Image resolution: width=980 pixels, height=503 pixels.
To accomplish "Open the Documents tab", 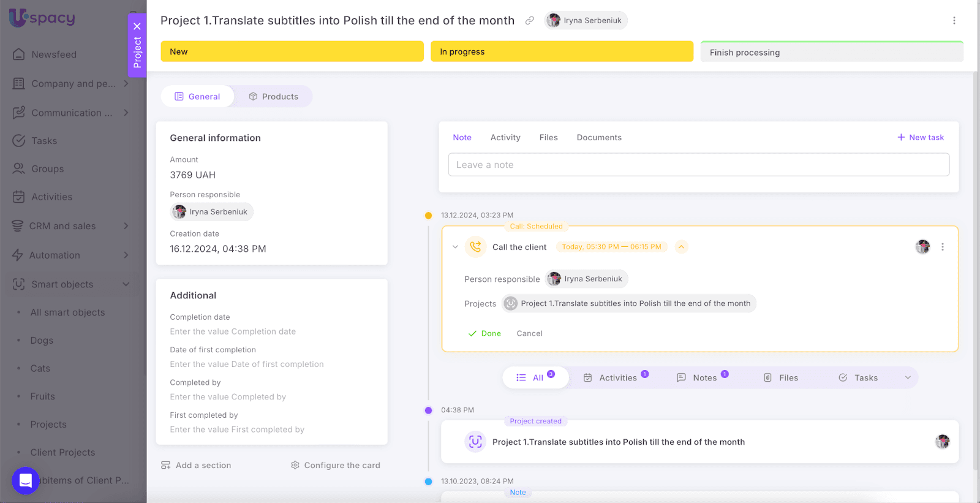I will pyautogui.click(x=598, y=138).
